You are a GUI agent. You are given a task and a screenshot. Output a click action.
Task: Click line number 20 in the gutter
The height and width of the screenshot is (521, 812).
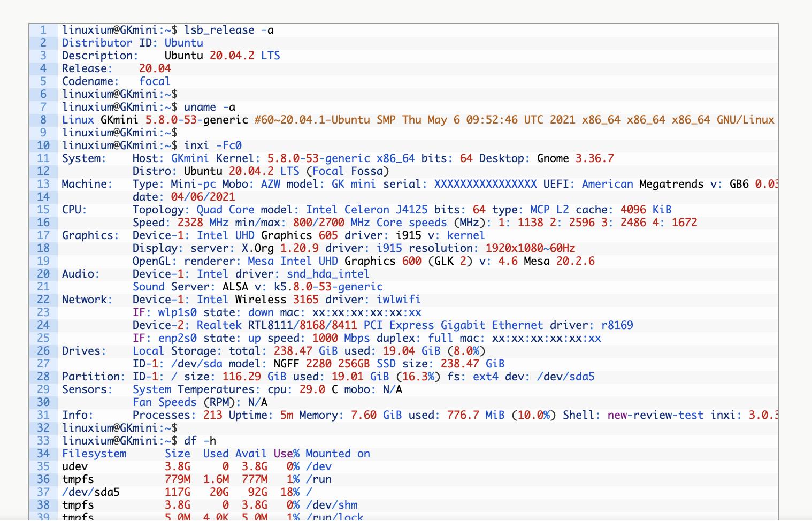coord(43,274)
